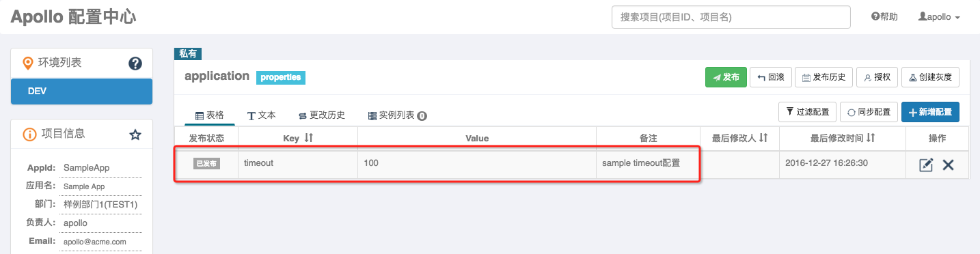This screenshot has height=254, width=980.
Task: Switch to the 文本 tab
Action: click(x=261, y=115)
